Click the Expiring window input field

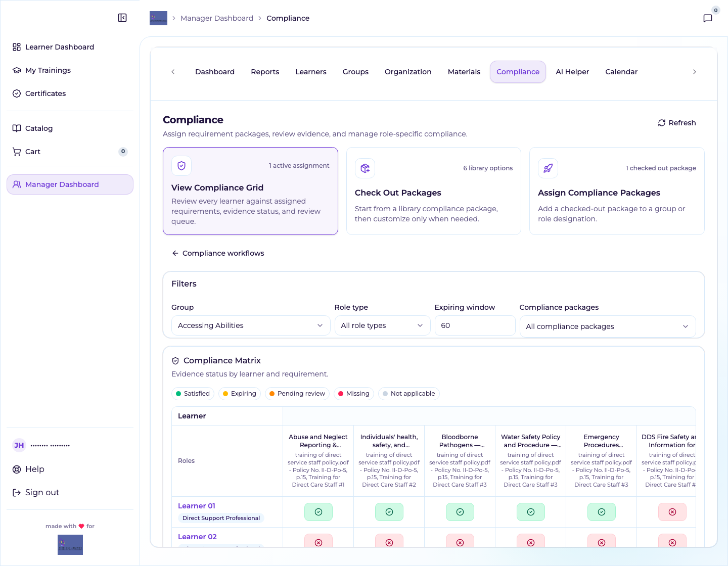(x=475, y=325)
